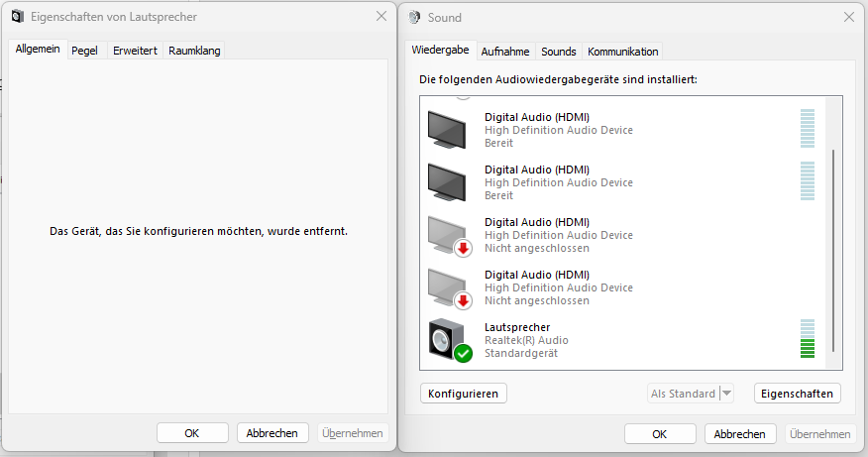Click the device list scrollbar thumb
This screenshot has width=868, height=457.
click(833, 251)
